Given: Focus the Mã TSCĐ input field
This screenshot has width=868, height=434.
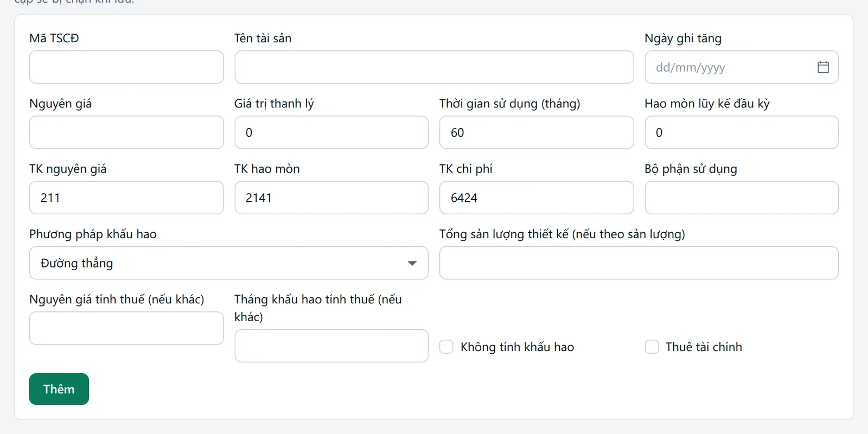Looking at the screenshot, I should click(126, 67).
